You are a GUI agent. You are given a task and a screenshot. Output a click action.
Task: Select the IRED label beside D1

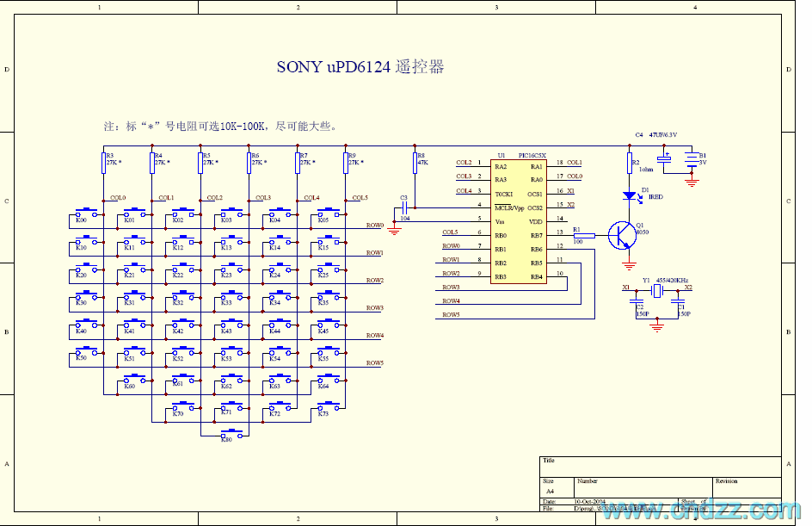655,197
